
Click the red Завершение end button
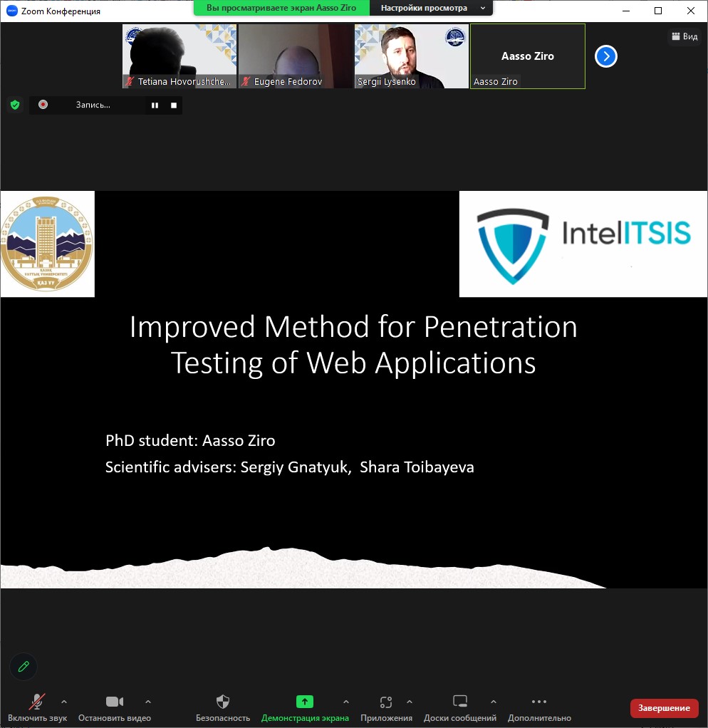tap(664, 707)
